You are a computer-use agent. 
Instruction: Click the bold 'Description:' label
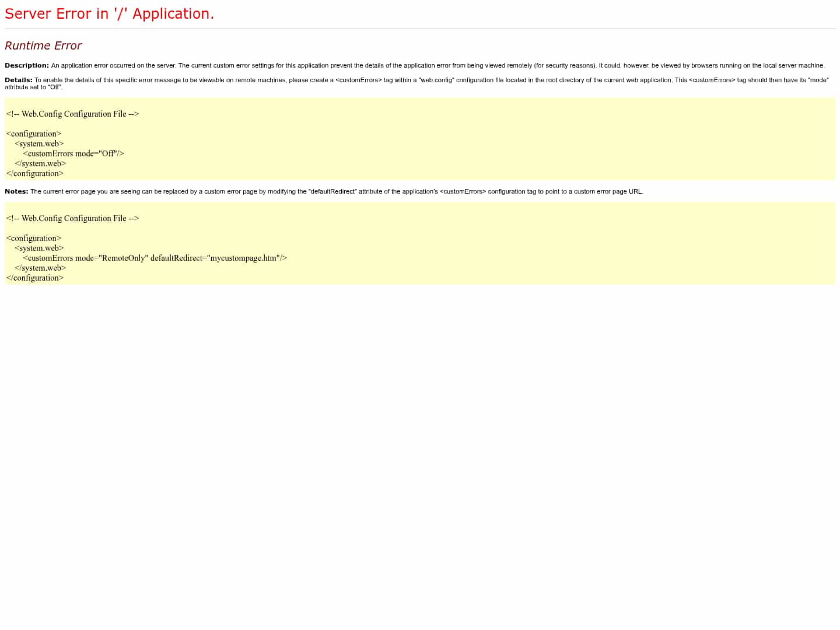point(27,65)
